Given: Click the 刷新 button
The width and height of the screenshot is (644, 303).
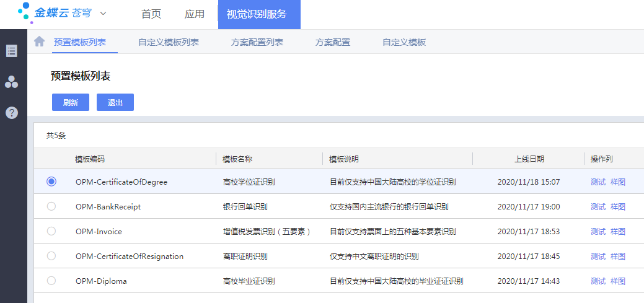Looking at the screenshot, I should [x=71, y=102].
